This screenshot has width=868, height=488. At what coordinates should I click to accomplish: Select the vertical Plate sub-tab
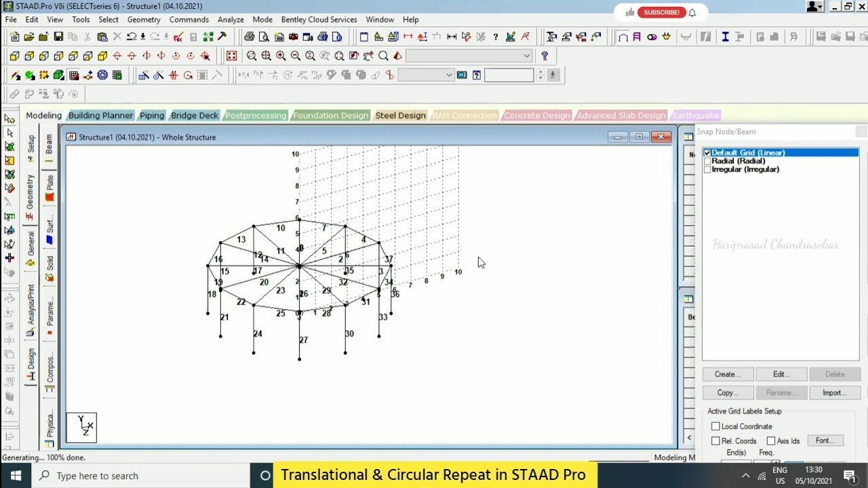point(50,187)
